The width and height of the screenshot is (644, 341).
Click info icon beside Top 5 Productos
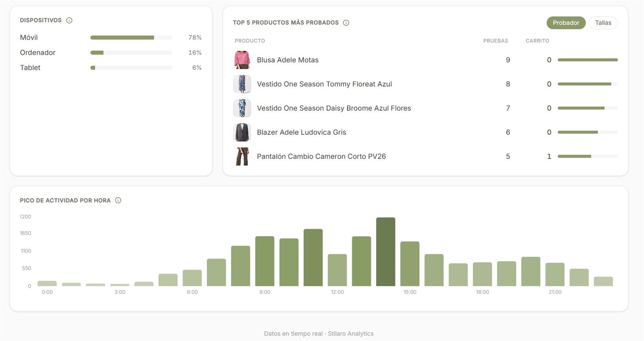point(346,22)
